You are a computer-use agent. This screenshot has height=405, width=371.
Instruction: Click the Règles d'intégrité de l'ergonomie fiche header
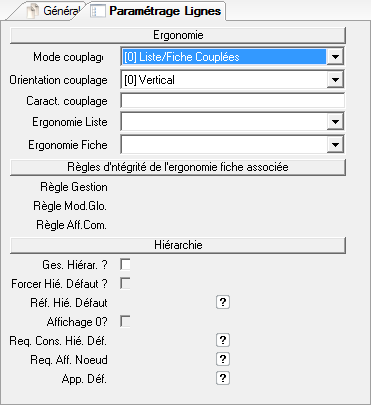coord(178,167)
